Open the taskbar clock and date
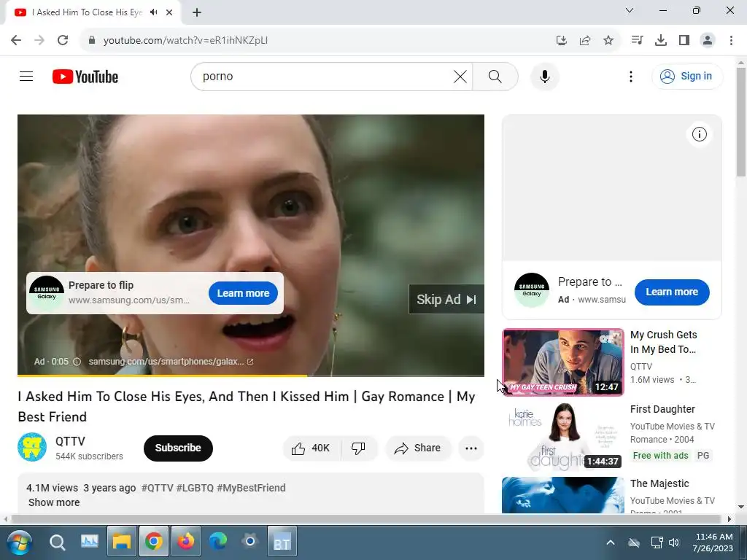The image size is (747, 560). coord(713,542)
